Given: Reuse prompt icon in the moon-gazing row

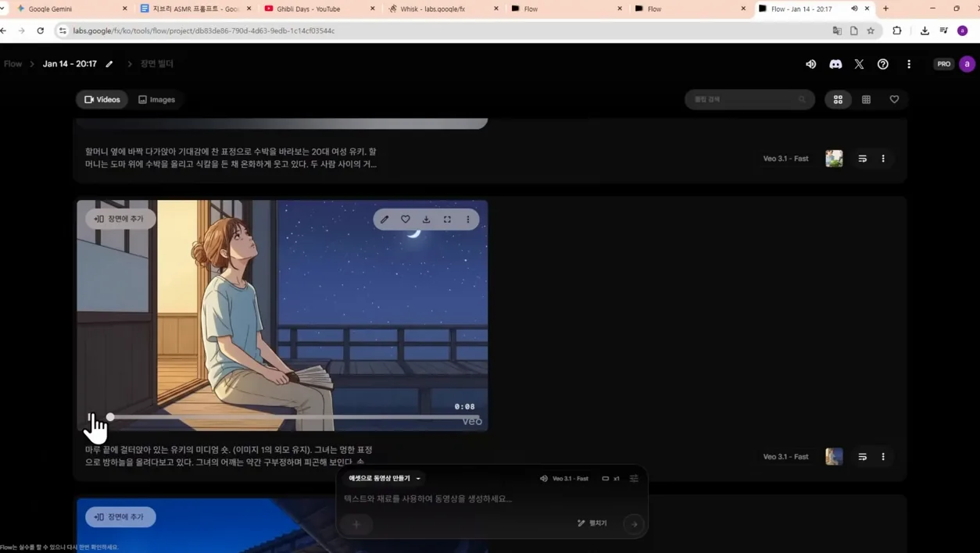Looking at the screenshot, I should coord(862,456).
